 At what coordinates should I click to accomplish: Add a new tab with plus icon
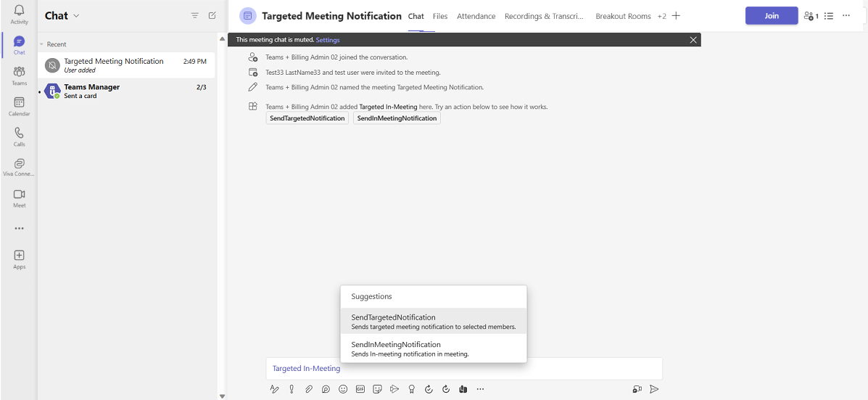coord(676,16)
